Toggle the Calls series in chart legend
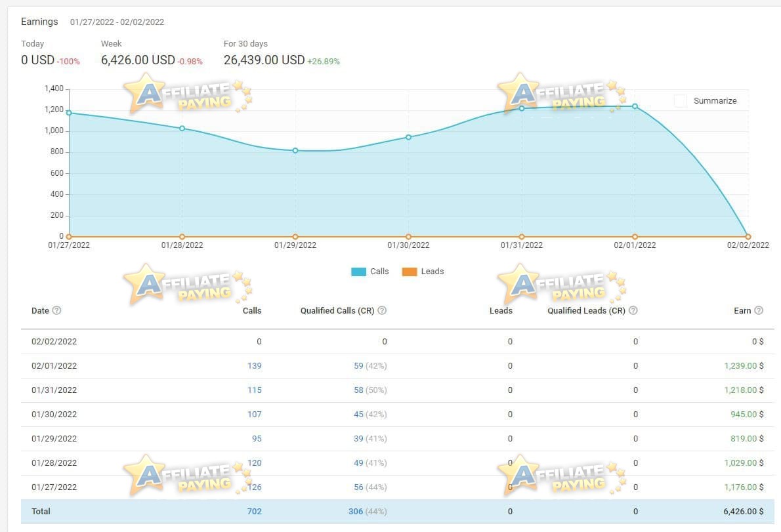 point(369,271)
